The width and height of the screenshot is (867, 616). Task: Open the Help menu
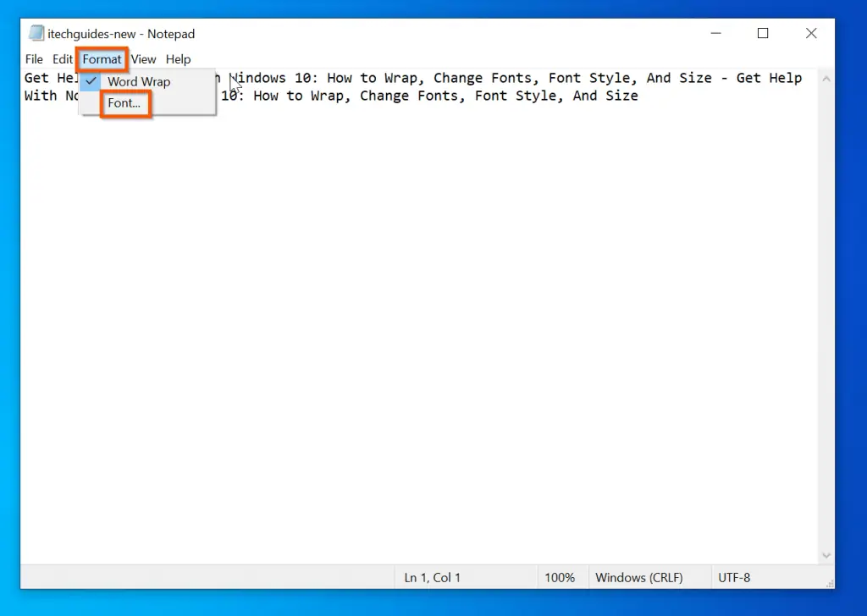(178, 59)
